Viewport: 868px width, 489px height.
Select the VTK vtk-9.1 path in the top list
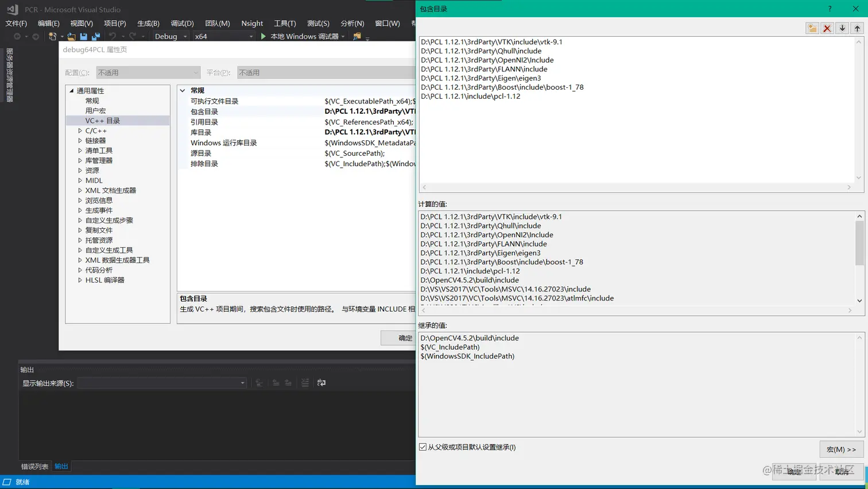tap(491, 42)
